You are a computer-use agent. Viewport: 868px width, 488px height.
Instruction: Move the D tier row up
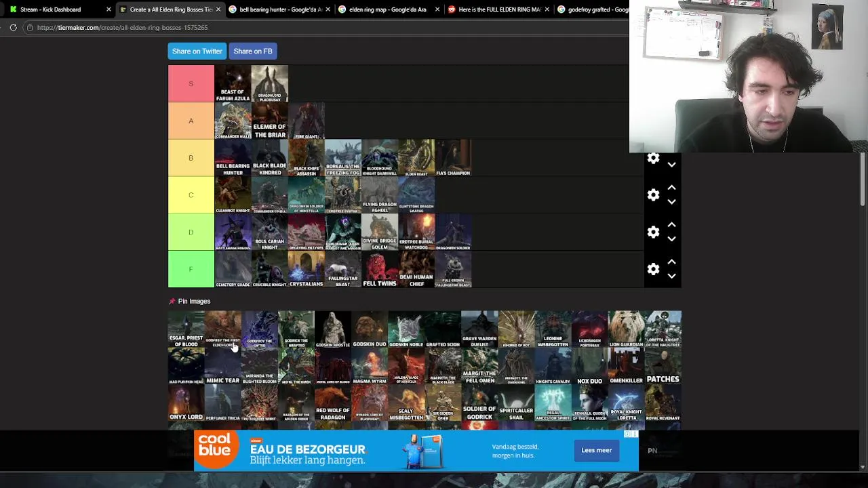pos(671,225)
